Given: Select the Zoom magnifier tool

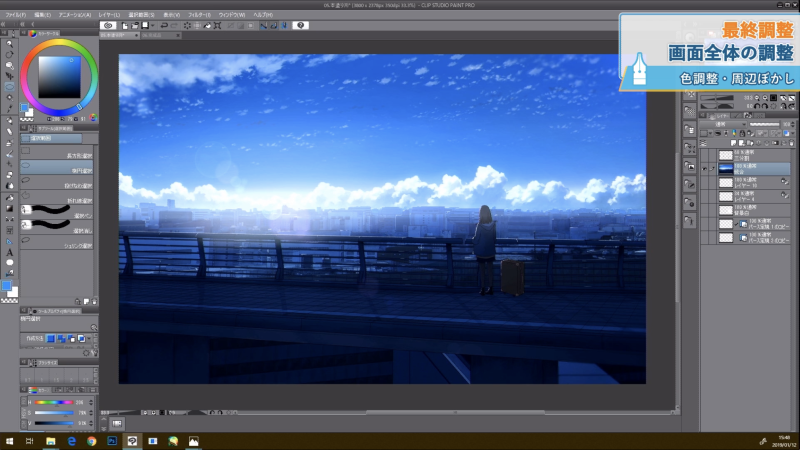Looking at the screenshot, I should pos(9,43).
